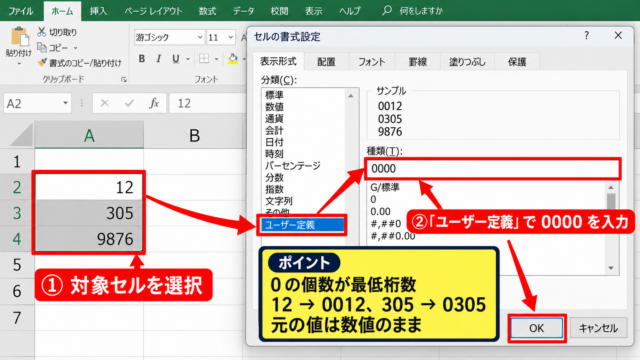This screenshot has width=640, height=360.
Task: Open the font size dropdown
Action: click(231, 37)
